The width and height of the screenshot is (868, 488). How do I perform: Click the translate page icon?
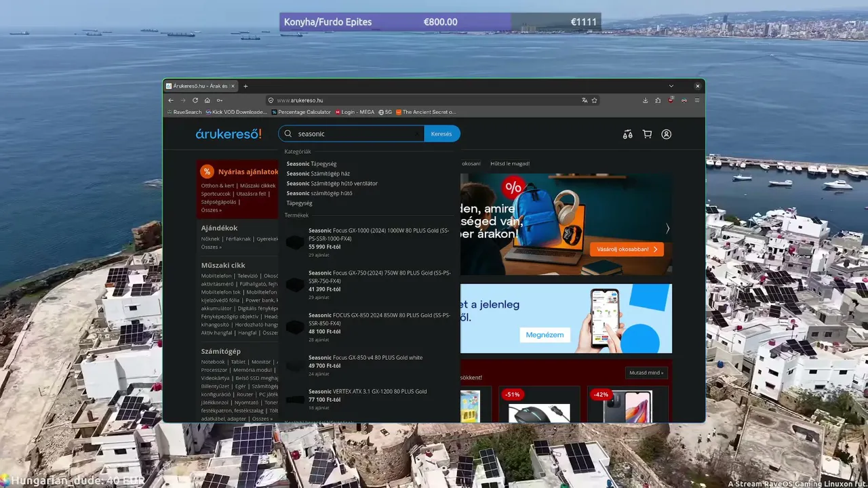coord(585,100)
